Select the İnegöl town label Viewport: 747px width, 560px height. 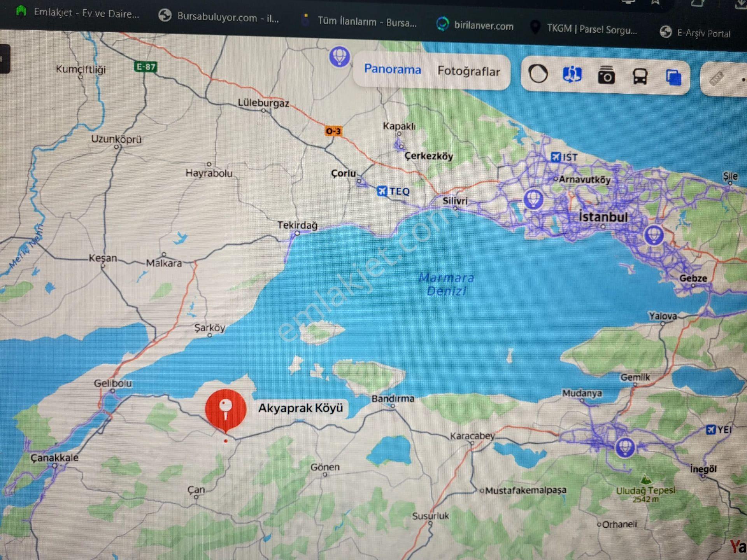(703, 469)
